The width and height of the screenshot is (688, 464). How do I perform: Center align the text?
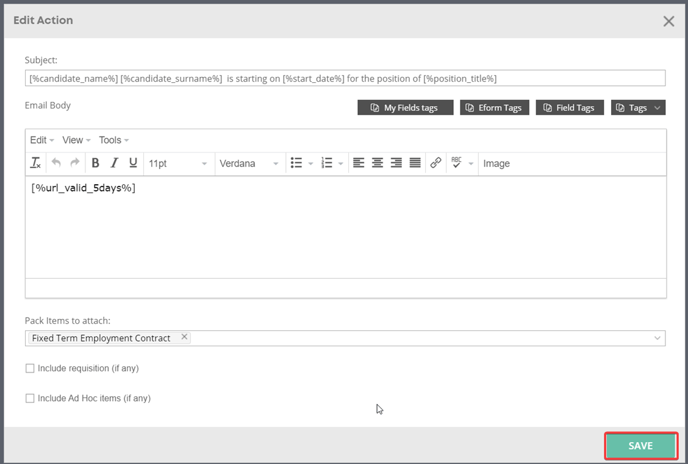(x=377, y=163)
